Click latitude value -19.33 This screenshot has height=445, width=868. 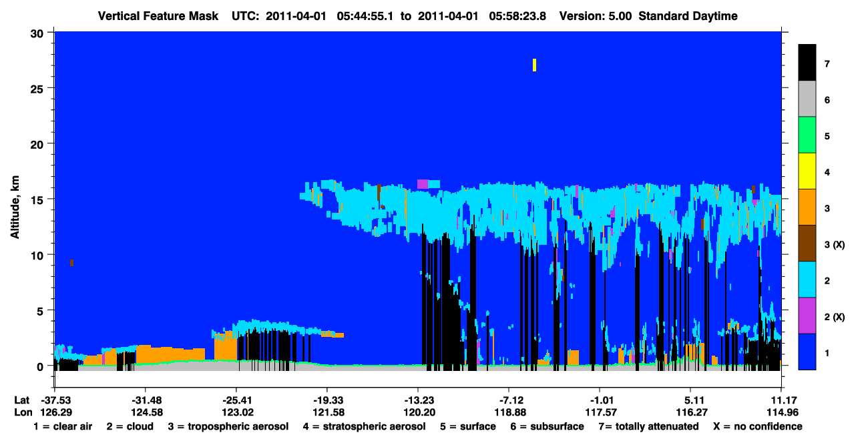pos(327,400)
